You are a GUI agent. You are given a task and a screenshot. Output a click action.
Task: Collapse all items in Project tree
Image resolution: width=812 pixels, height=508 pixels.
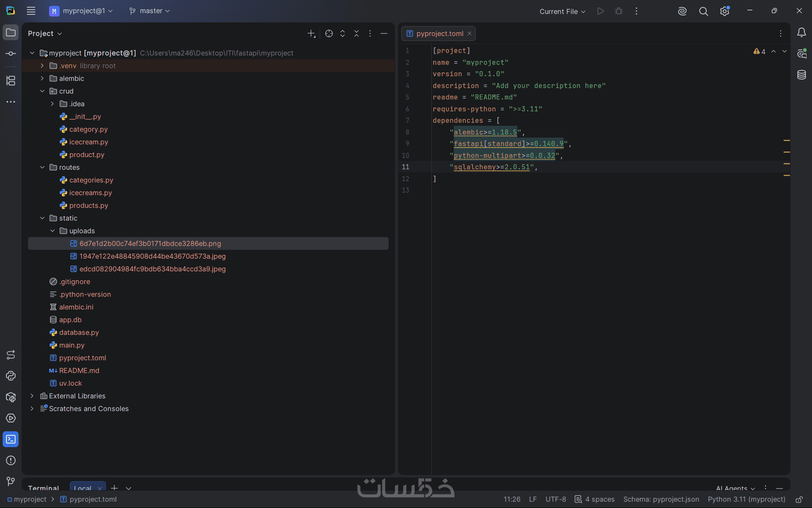(x=357, y=33)
